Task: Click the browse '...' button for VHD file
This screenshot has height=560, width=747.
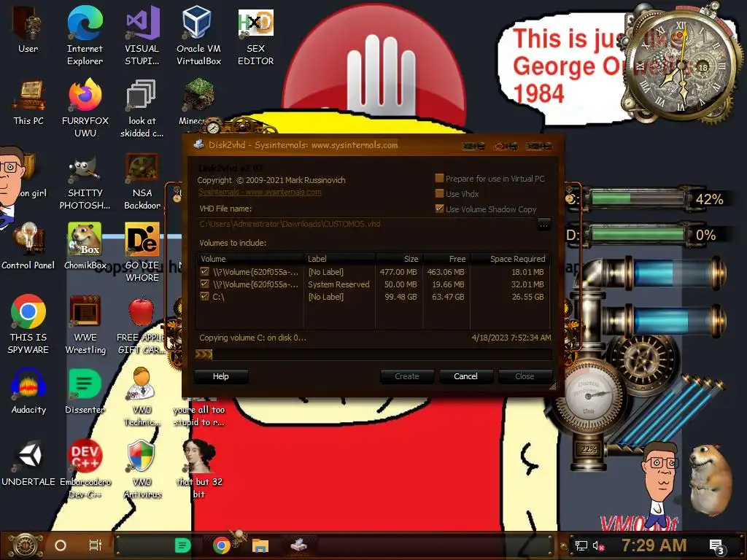Action: 544,225
